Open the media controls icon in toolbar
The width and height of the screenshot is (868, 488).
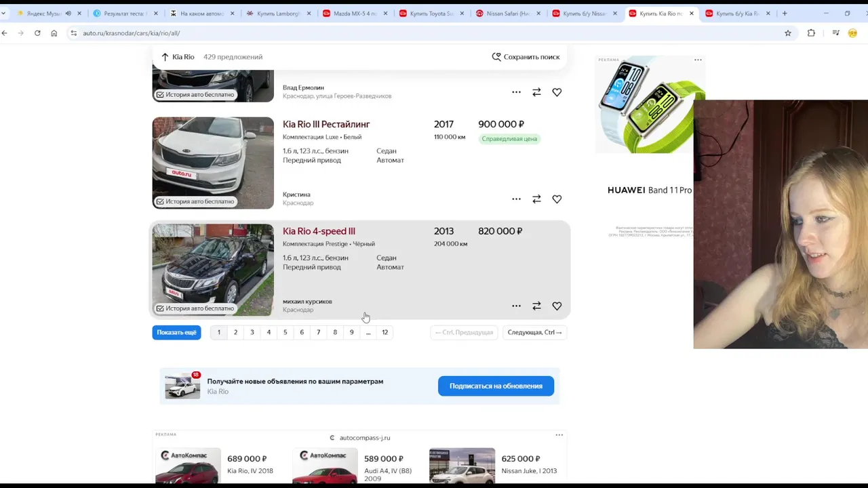[x=835, y=33]
